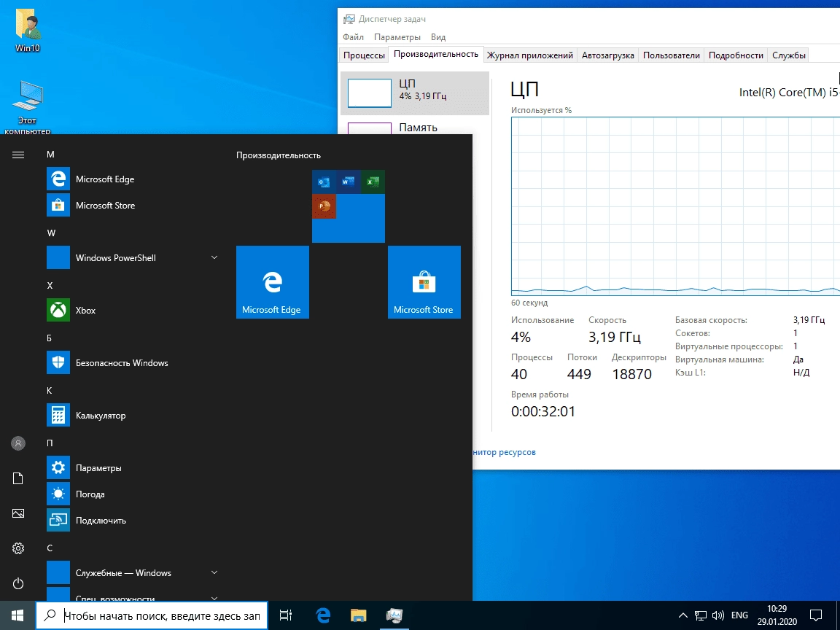Open the Microsoft Edge large tile

coord(272,282)
